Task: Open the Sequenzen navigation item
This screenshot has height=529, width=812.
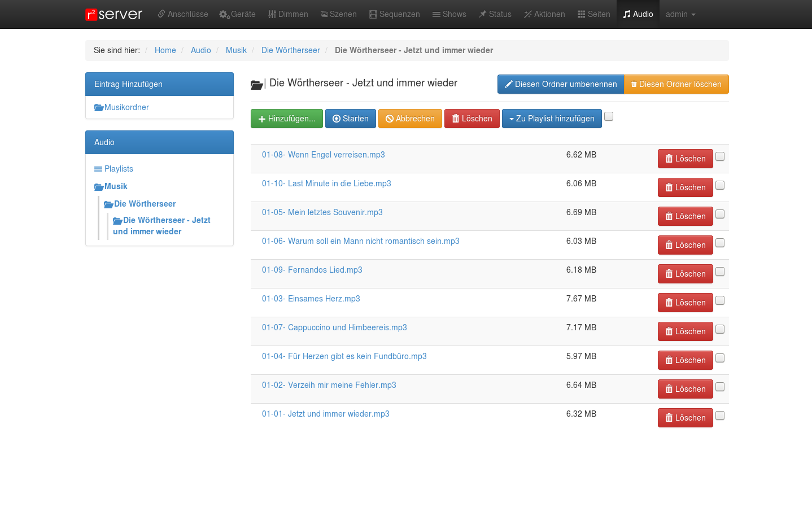Action: click(x=394, y=14)
